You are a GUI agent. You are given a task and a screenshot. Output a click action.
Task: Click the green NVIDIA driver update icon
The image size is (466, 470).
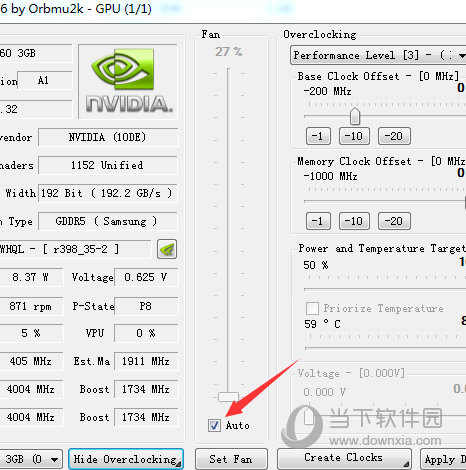[x=167, y=249]
